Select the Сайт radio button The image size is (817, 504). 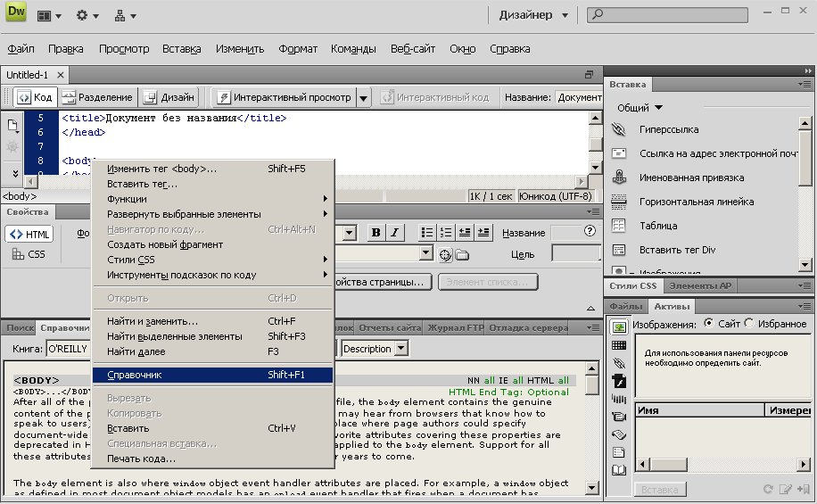(x=709, y=324)
